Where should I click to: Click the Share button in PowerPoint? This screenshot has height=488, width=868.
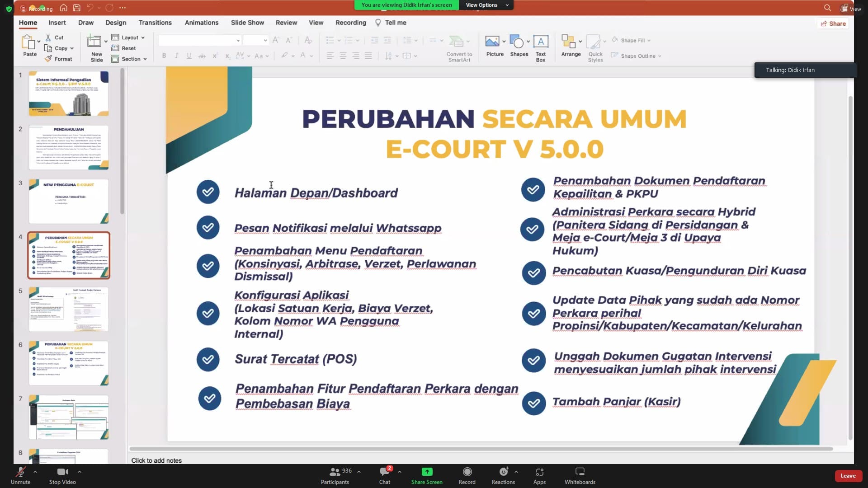(x=833, y=23)
